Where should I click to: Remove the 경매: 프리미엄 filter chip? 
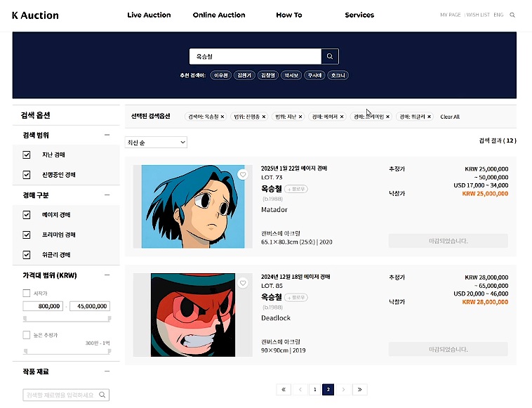387,117
